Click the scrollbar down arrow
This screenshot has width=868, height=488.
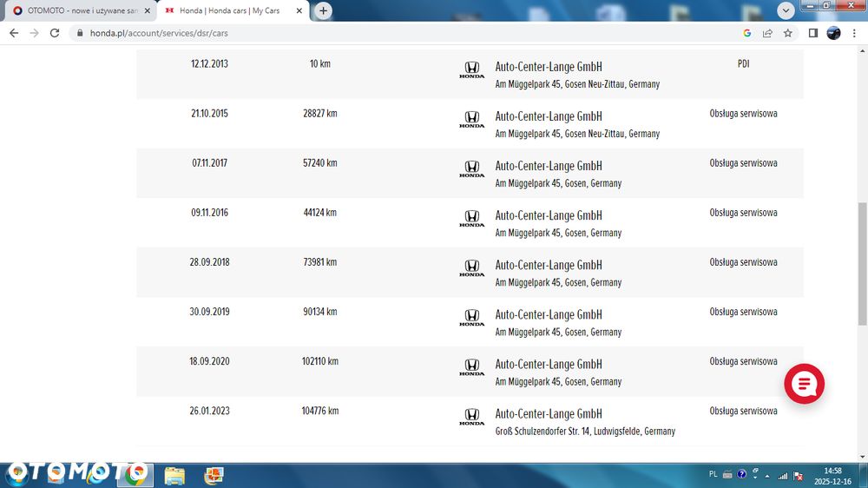click(863, 457)
